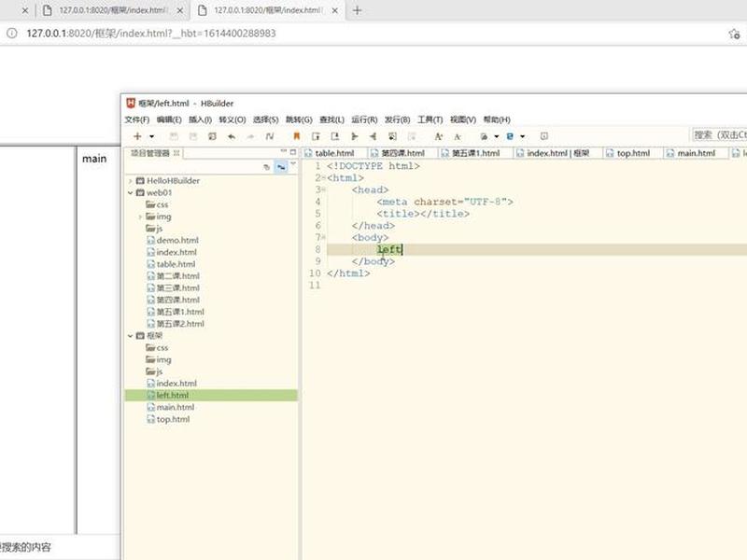The image size is (747, 560).
Task: Open the 文件(F) menu
Action: 136,119
